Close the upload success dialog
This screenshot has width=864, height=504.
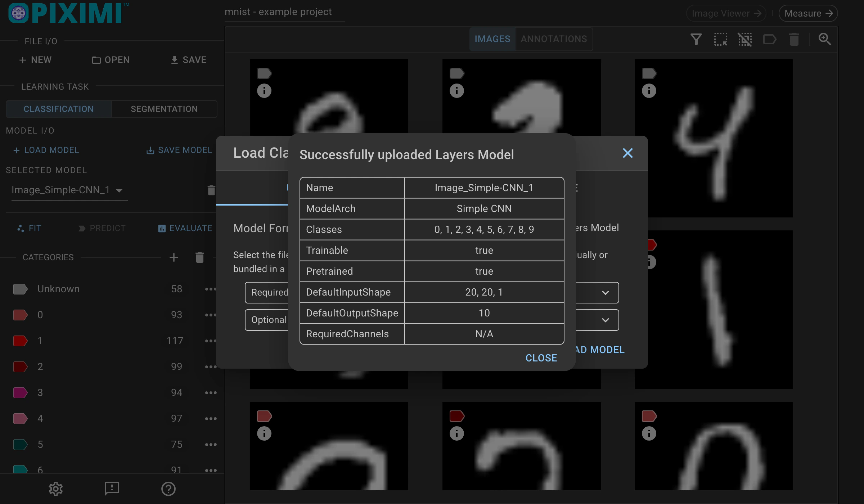[x=541, y=358]
